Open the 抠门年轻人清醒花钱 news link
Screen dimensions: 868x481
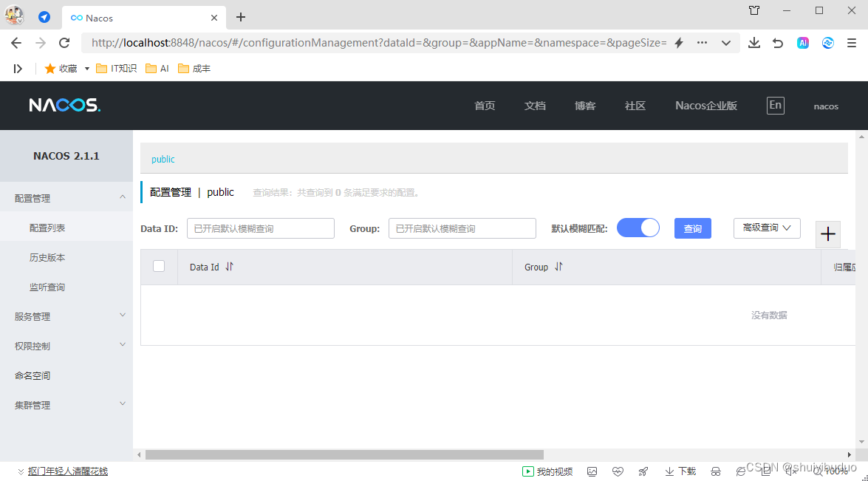point(67,471)
